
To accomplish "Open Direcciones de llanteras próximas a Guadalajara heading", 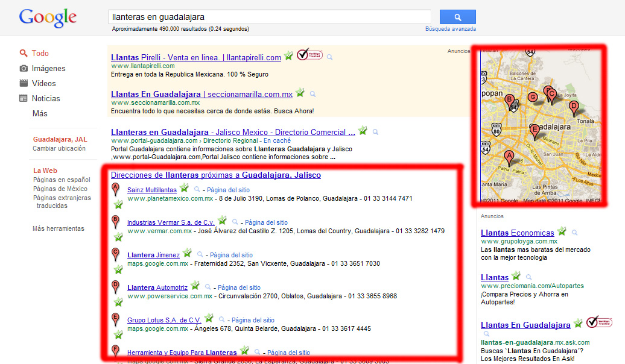I will [x=216, y=175].
